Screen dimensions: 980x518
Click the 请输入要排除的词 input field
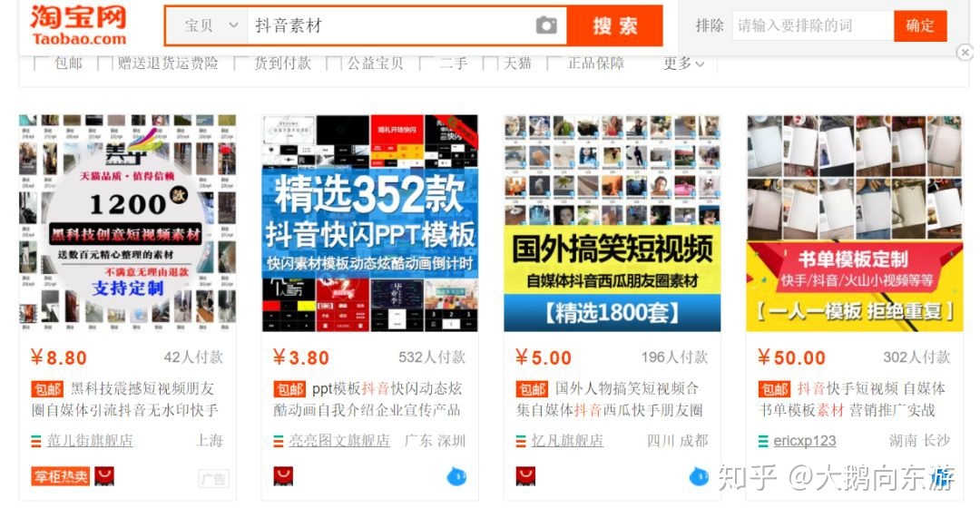[812, 26]
